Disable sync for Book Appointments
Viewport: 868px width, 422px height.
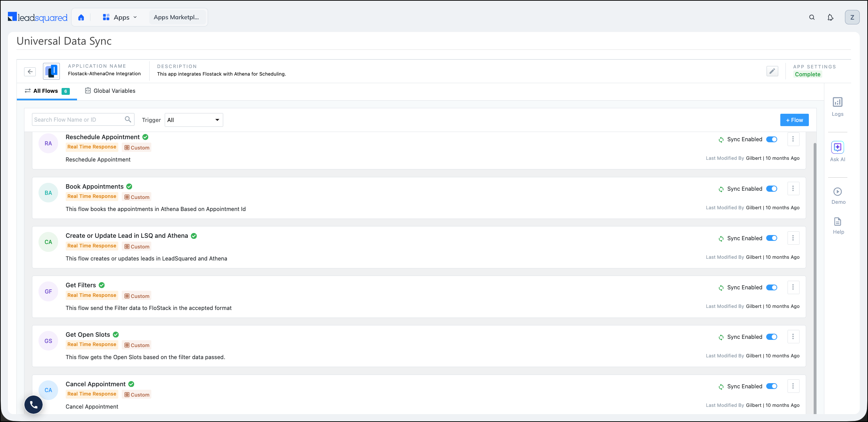pyautogui.click(x=772, y=189)
